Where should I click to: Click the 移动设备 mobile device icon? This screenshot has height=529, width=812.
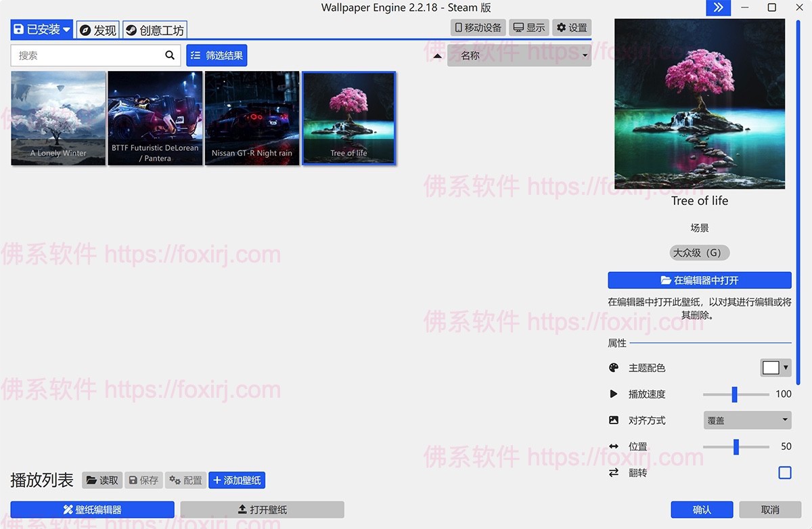coord(478,27)
